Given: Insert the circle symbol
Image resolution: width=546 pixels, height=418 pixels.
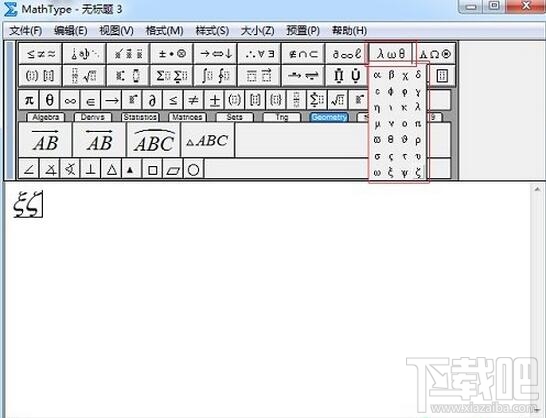Looking at the screenshot, I should point(194,169).
